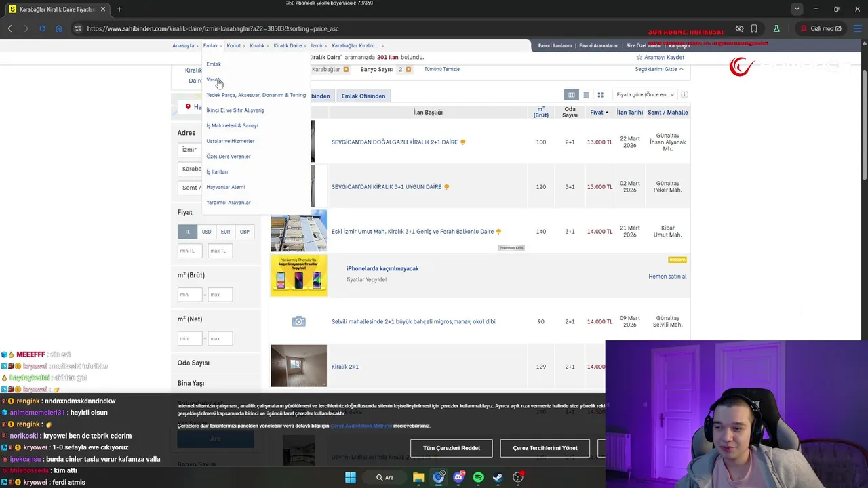Open Discord from the taskbar
The width and height of the screenshot is (868, 488).
(458, 477)
